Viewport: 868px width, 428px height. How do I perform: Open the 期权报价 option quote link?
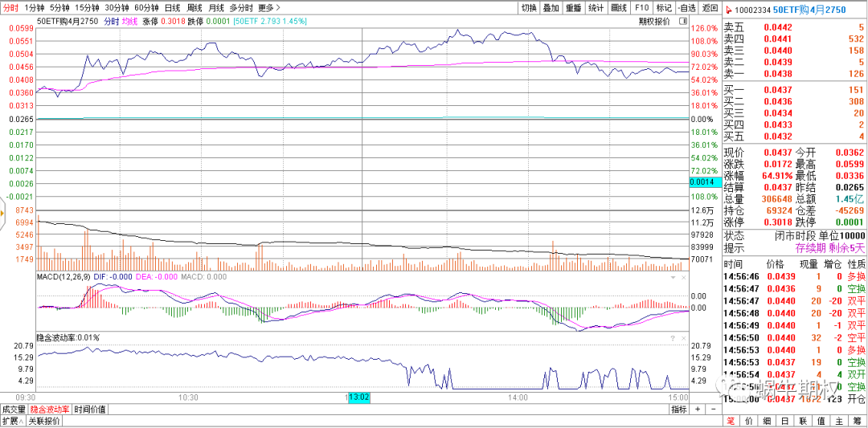[x=653, y=21]
